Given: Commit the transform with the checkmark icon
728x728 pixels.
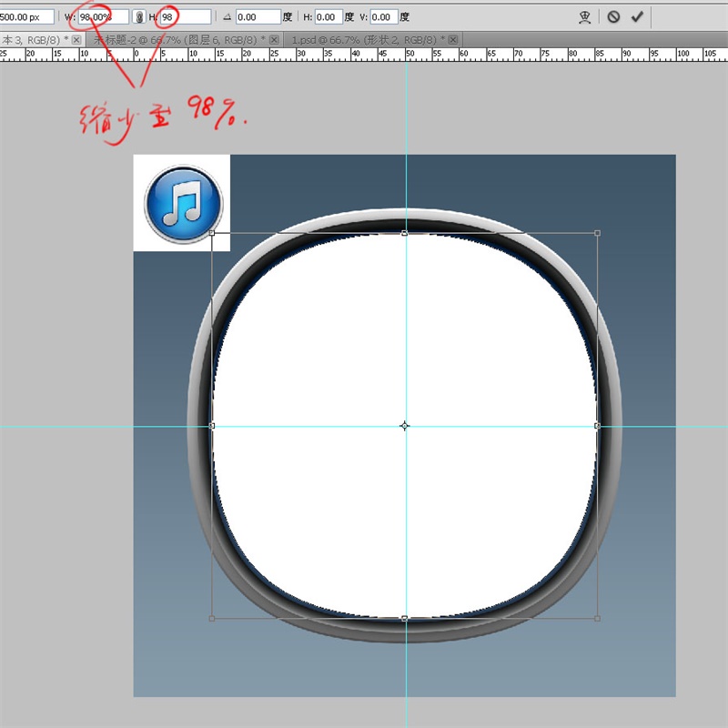Looking at the screenshot, I should (x=637, y=16).
